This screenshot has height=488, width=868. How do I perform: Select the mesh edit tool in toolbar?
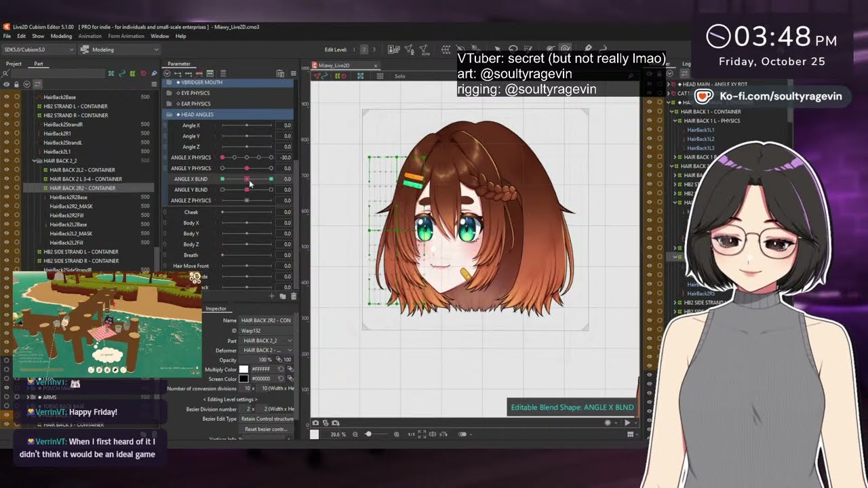409,49
